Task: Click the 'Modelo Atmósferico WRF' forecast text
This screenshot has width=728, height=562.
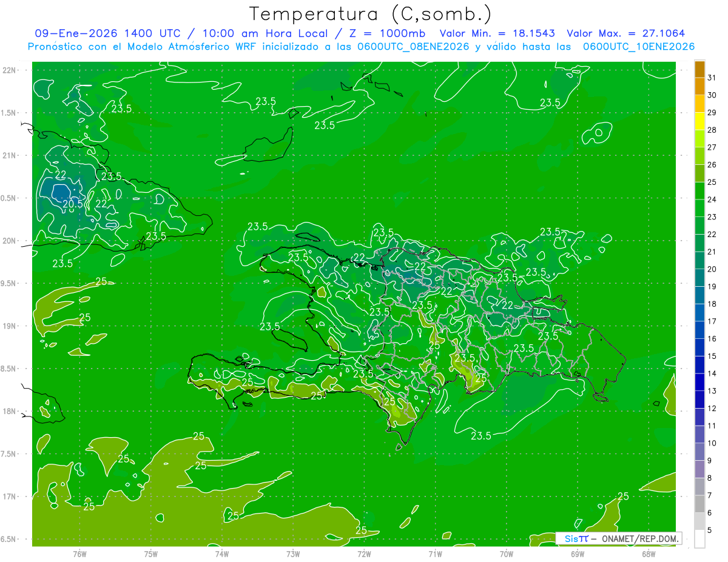Action: point(195,47)
